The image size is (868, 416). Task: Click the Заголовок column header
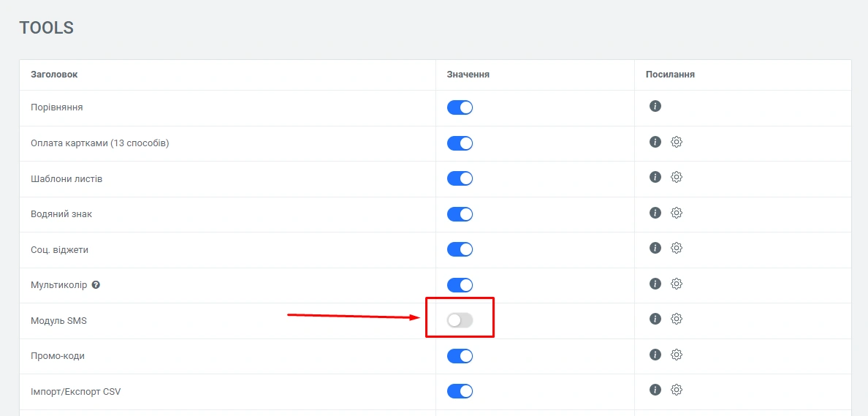(54, 75)
